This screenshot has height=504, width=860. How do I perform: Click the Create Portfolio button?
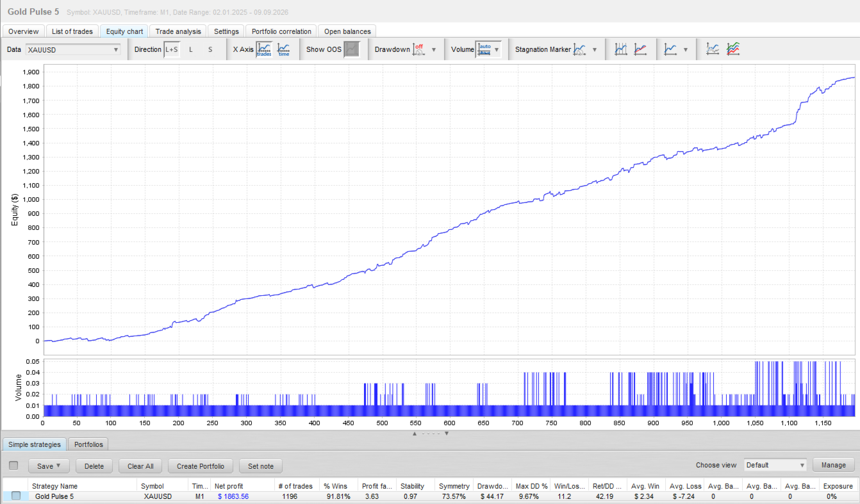pyautogui.click(x=201, y=466)
